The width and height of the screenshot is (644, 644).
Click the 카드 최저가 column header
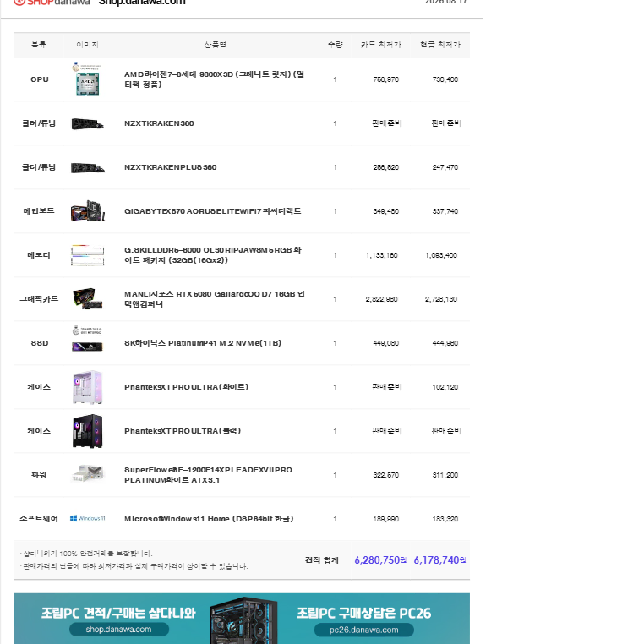tap(380, 45)
